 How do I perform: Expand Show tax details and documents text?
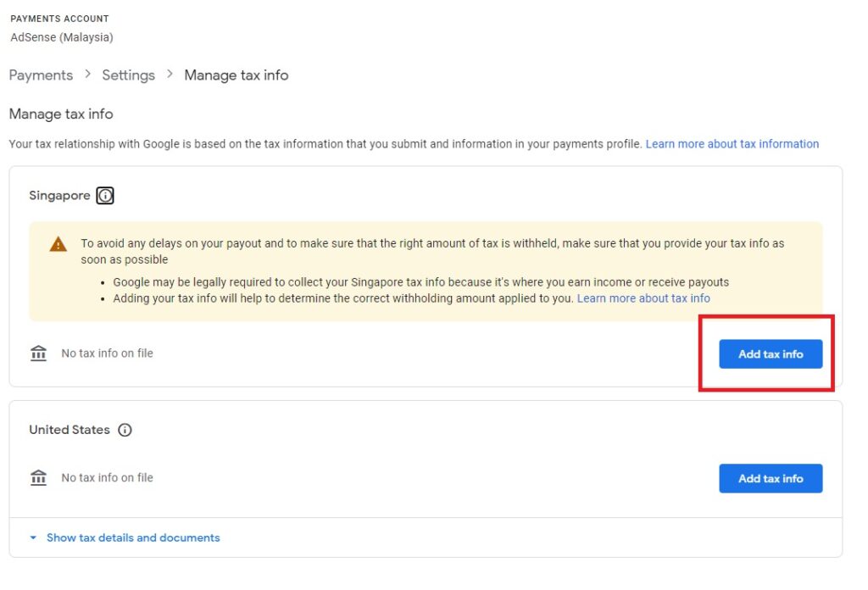click(x=133, y=537)
